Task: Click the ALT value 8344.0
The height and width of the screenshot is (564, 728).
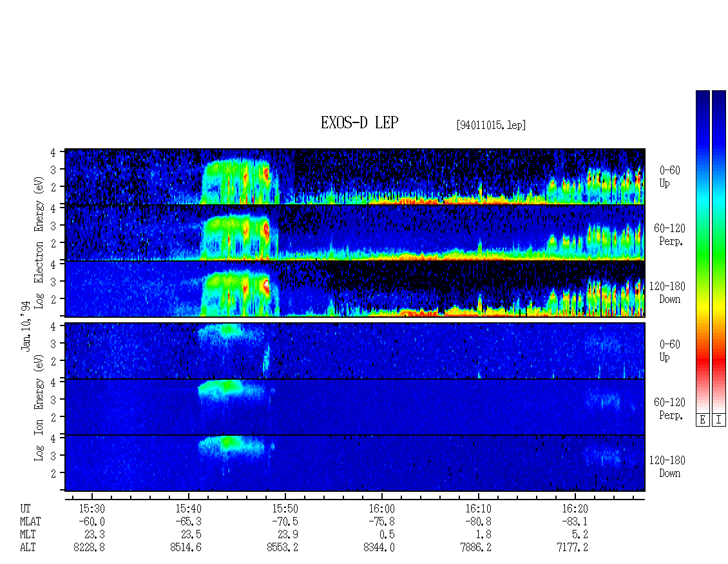Action: (379, 548)
